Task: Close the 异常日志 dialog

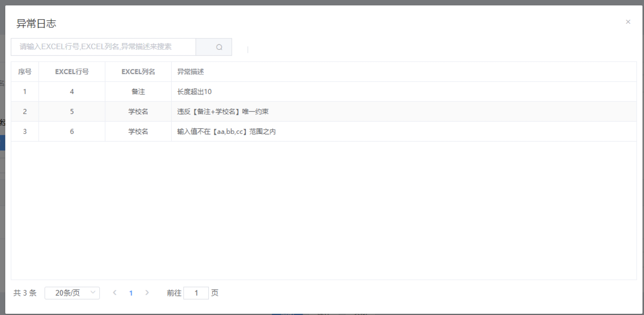Action: click(628, 22)
